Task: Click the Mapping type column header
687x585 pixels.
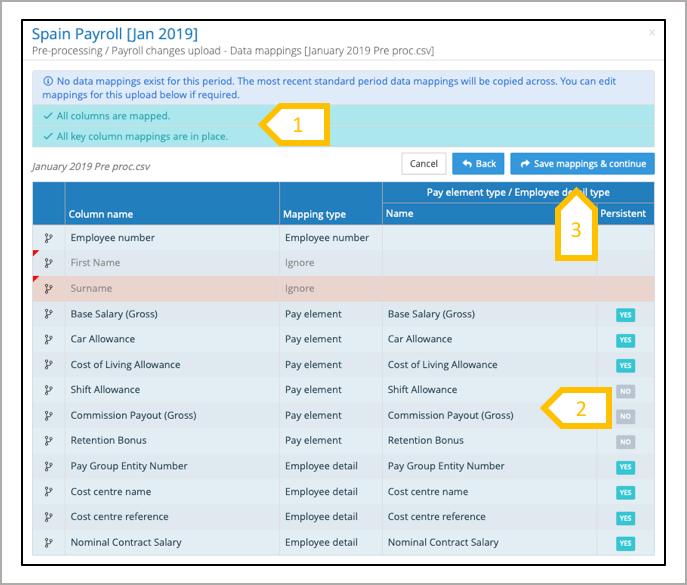Action: [315, 214]
